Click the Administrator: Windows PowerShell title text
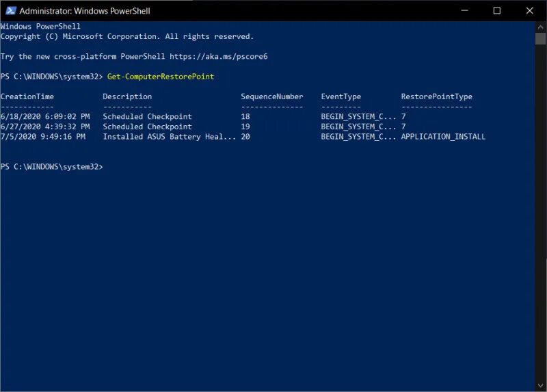 pos(85,11)
